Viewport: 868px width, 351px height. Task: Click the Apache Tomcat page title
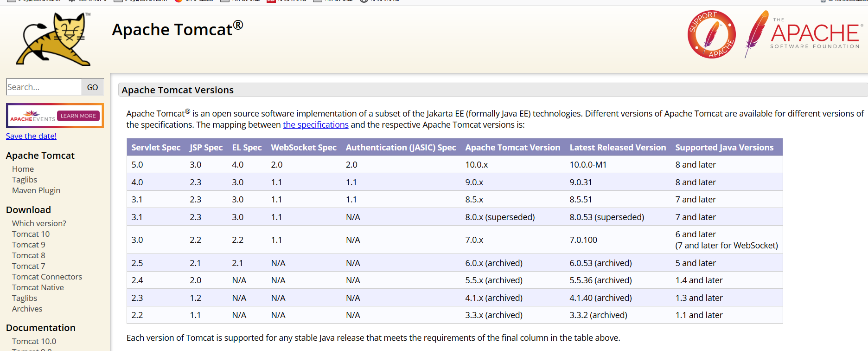pos(178,29)
